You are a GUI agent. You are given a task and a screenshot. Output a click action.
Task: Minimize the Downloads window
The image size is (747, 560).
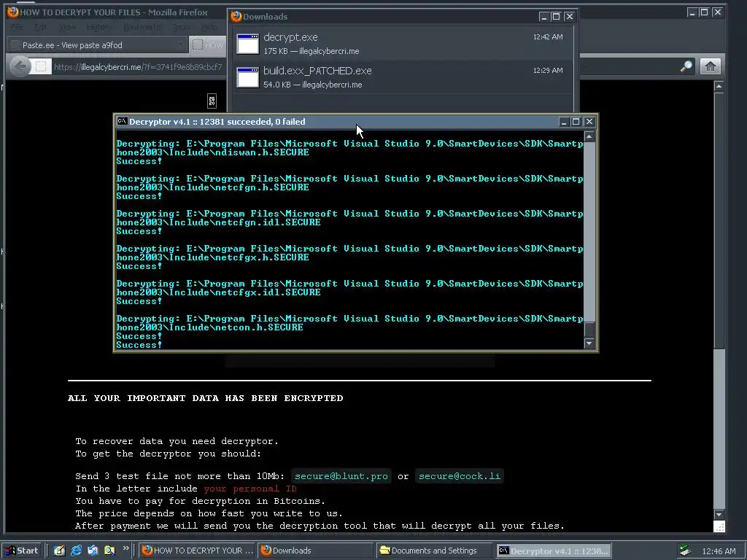(543, 17)
